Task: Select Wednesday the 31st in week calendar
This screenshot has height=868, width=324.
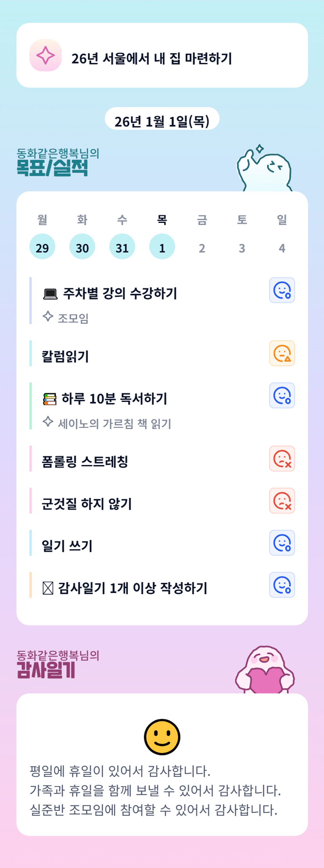Action: pyautogui.click(x=122, y=247)
